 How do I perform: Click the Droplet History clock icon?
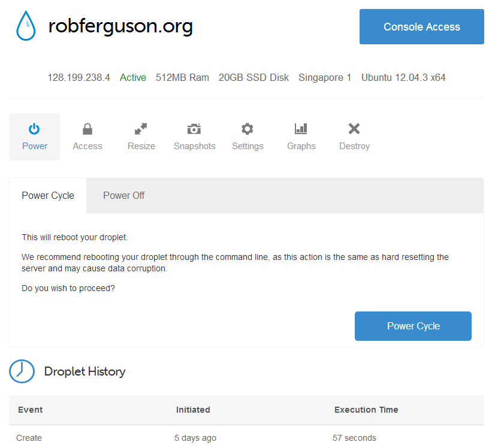coord(22,371)
